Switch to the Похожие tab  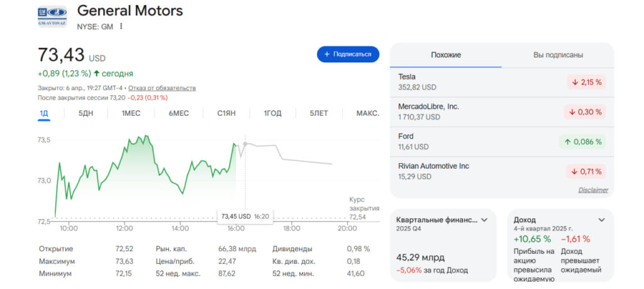coord(446,55)
